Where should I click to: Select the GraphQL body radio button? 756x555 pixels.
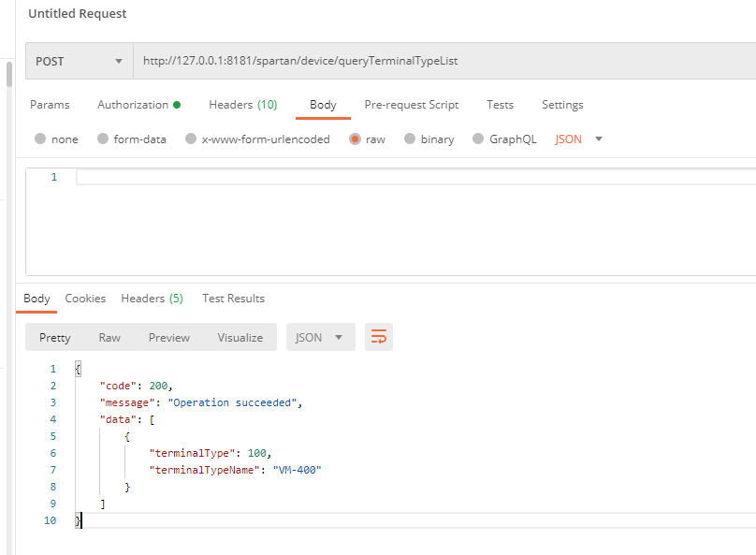pos(478,139)
